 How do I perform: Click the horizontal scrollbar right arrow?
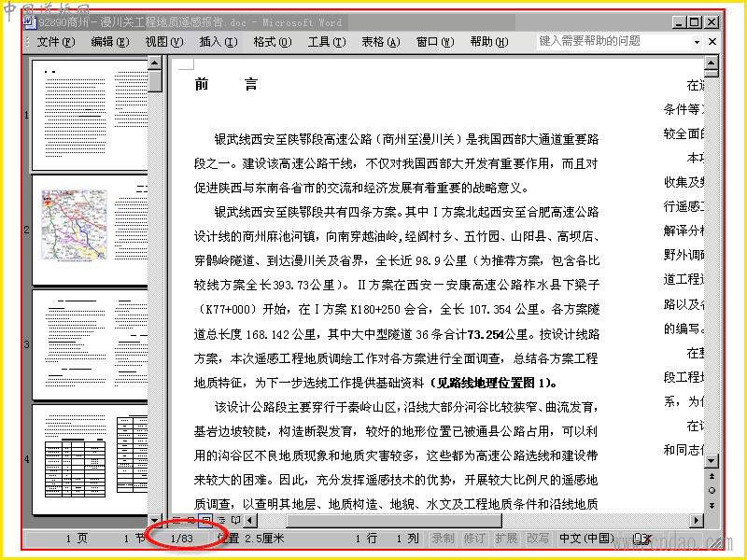point(697,520)
